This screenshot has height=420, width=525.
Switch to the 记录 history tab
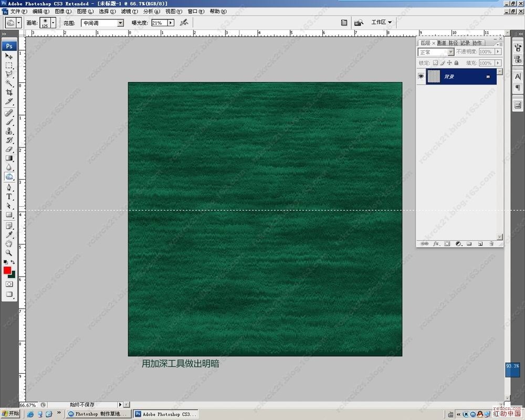(x=465, y=43)
